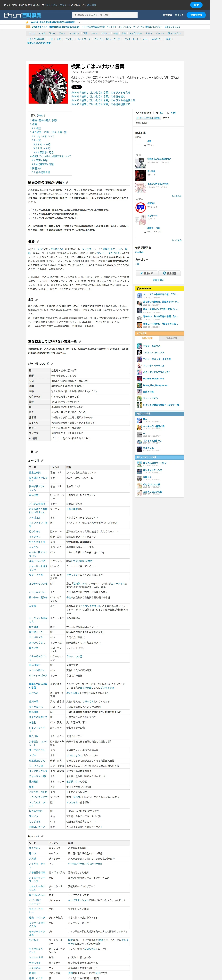Click the 記事を投稿 button

point(196,15)
